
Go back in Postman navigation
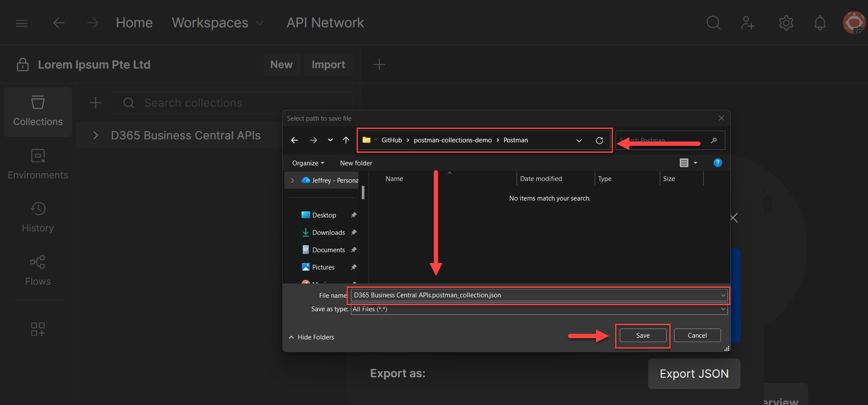pos(59,23)
